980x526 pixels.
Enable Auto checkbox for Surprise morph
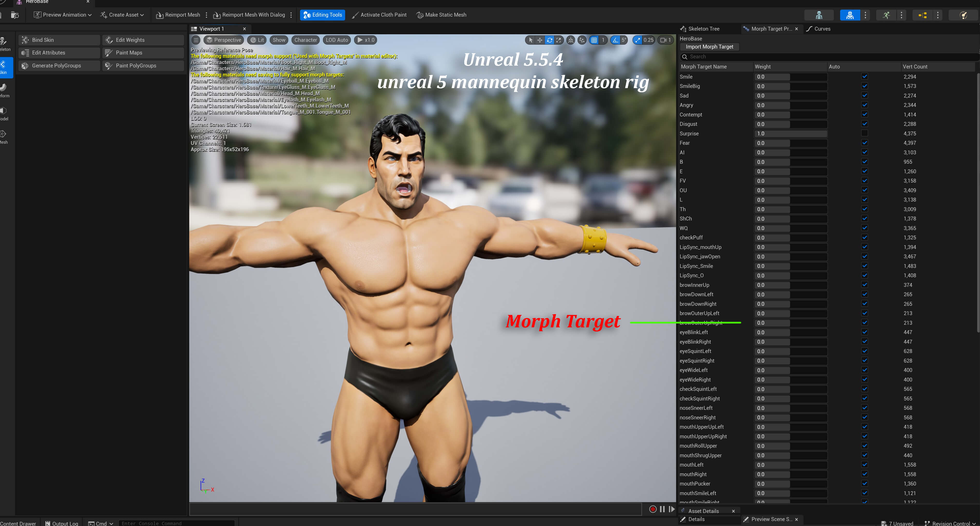(864, 133)
